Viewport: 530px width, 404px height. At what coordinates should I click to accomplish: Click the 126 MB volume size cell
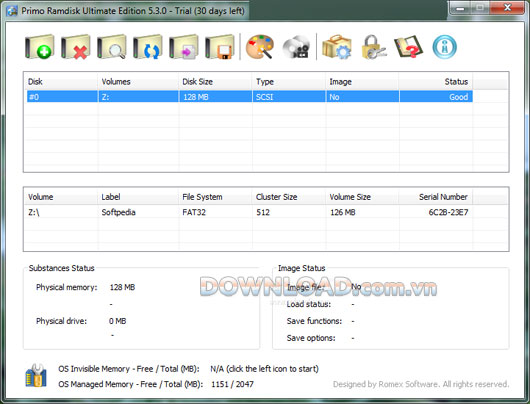point(342,212)
